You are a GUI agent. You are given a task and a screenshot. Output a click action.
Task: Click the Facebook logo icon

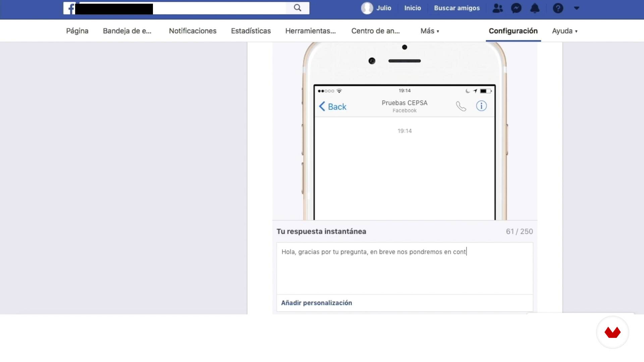pos(69,8)
